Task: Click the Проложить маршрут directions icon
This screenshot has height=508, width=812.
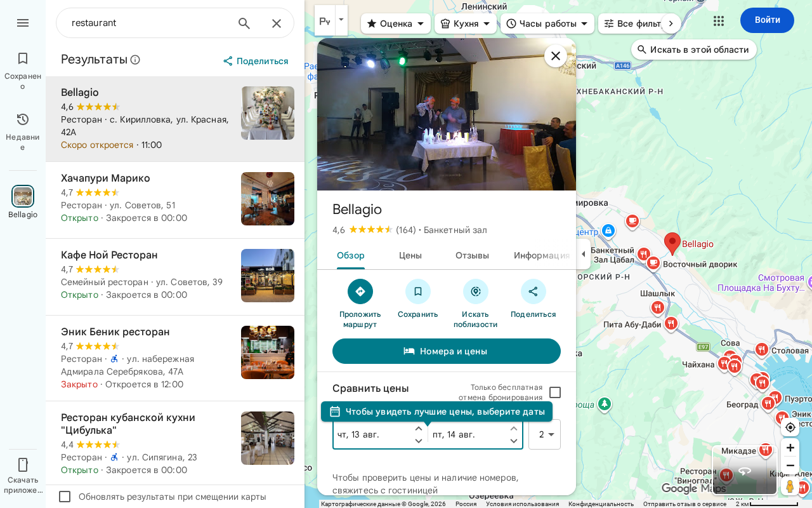Action: [x=360, y=291]
